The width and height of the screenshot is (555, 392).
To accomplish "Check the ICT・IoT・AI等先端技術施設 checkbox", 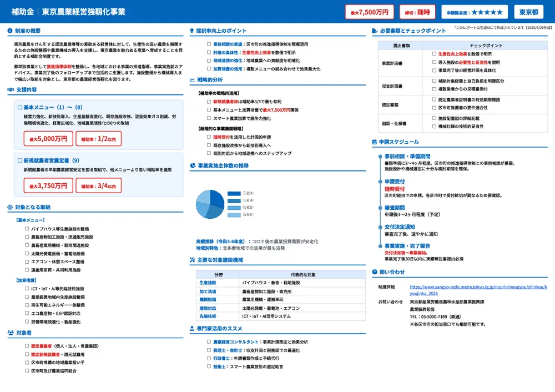I will point(26,289).
